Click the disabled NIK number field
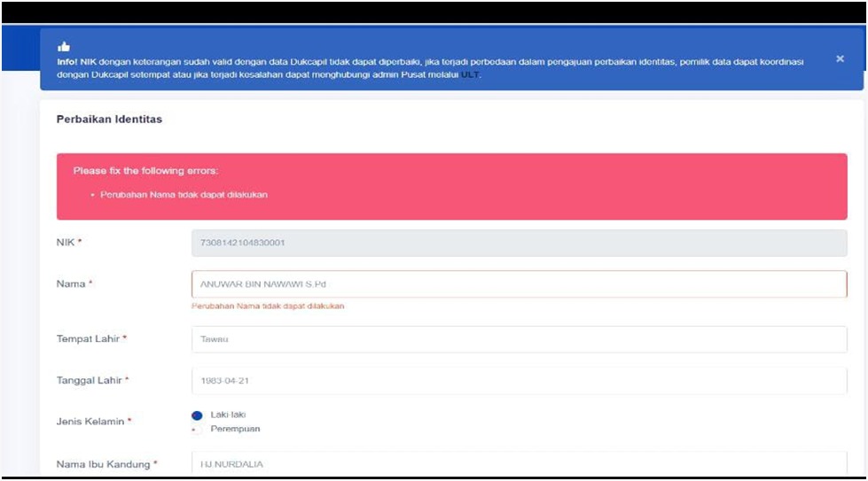868x481 pixels. click(519, 243)
